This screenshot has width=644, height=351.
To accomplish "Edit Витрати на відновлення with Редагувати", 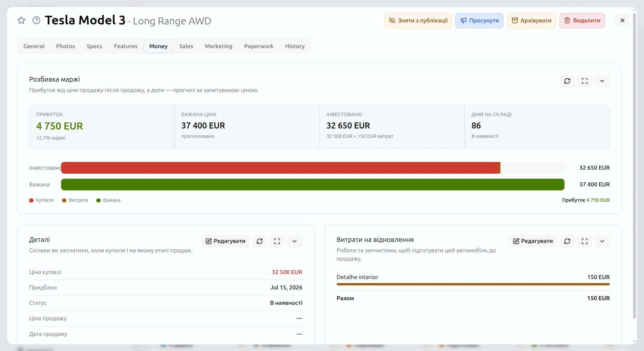I will coord(533,241).
